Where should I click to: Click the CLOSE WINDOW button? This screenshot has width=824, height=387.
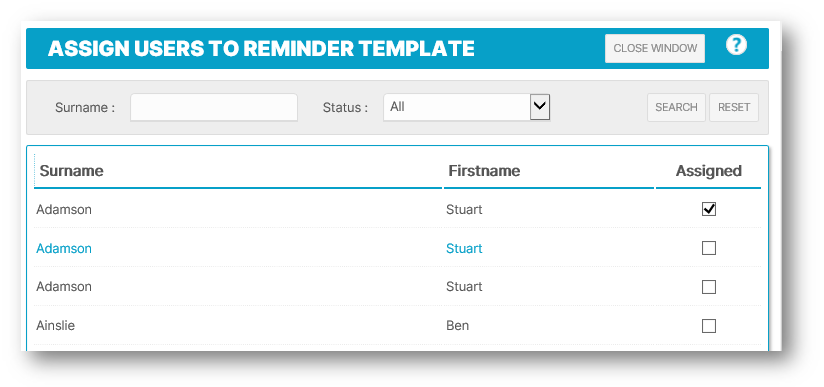click(x=655, y=48)
